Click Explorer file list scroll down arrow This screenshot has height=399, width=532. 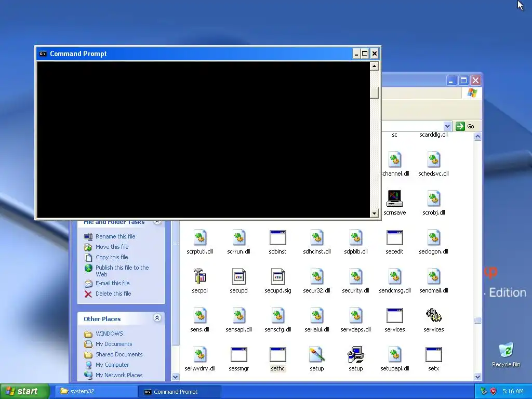point(477,377)
